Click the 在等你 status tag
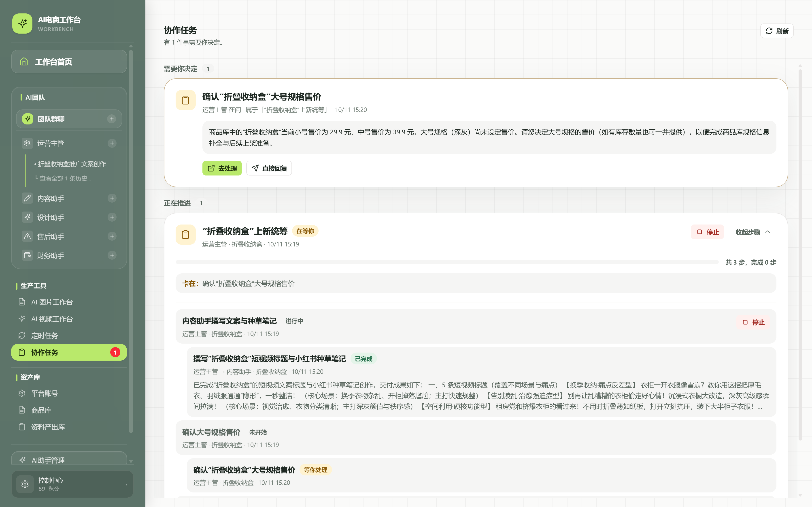Screen dimensions: 812x507 point(305,231)
